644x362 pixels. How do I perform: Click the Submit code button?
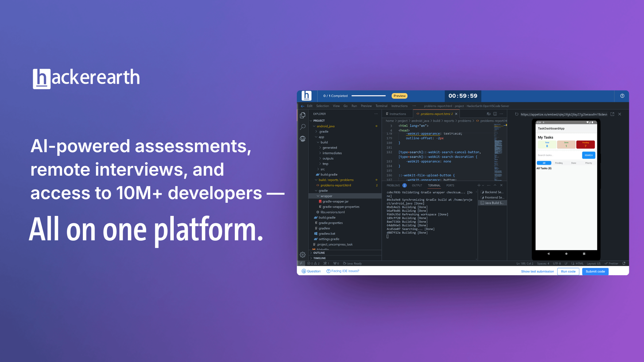[x=595, y=271]
